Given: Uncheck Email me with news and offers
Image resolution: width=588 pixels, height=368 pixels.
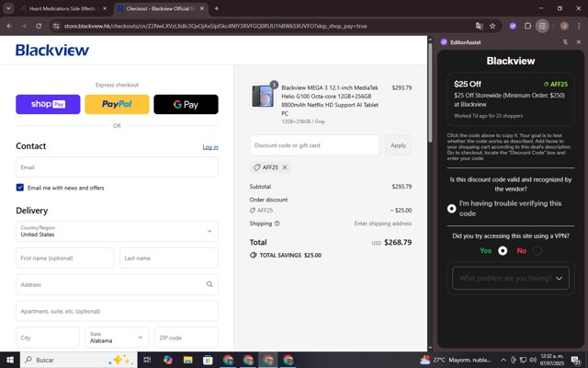Looking at the screenshot, I should tap(20, 188).
